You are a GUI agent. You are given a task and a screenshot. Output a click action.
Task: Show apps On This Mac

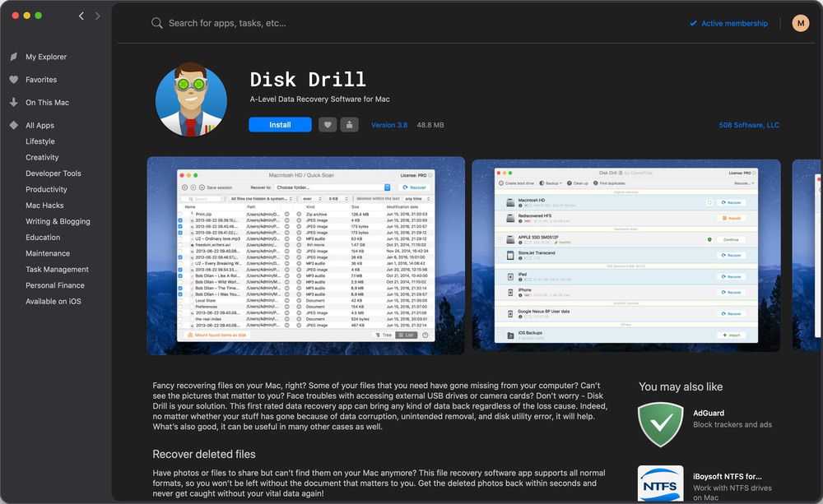(47, 102)
